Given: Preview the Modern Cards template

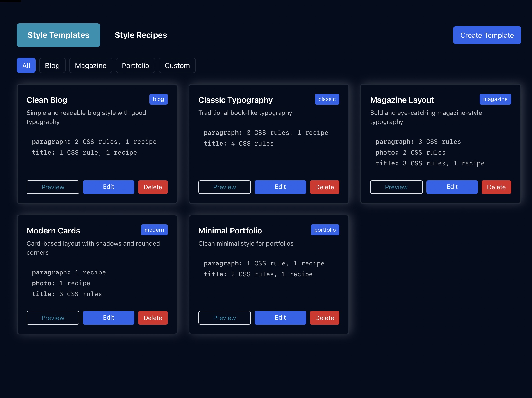Looking at the screenshot, I should (x=53, y=318).
